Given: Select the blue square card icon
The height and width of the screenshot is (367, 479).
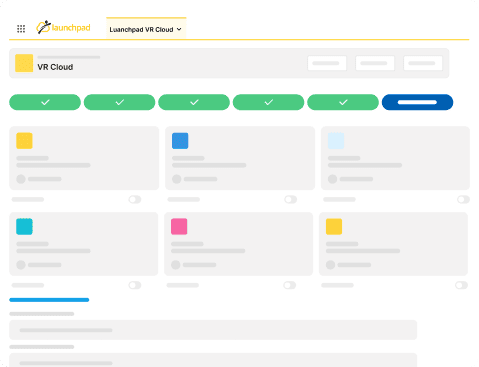Looking at the screenshot, I should 180,141.
